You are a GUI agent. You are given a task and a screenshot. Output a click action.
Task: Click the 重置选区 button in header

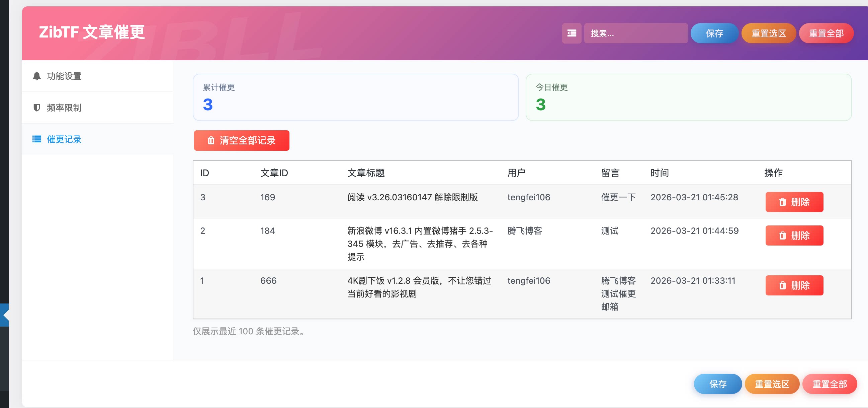[769, 33]
